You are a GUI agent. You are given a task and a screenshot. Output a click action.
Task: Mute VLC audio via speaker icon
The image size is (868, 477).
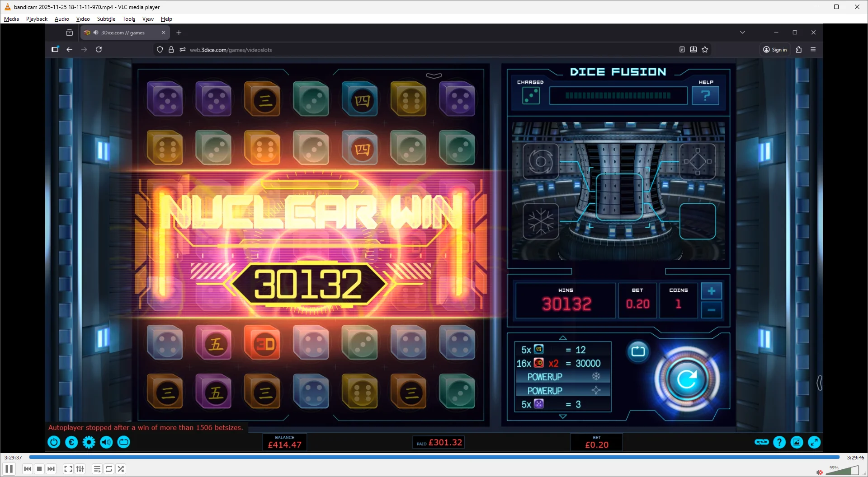[820, 472]
